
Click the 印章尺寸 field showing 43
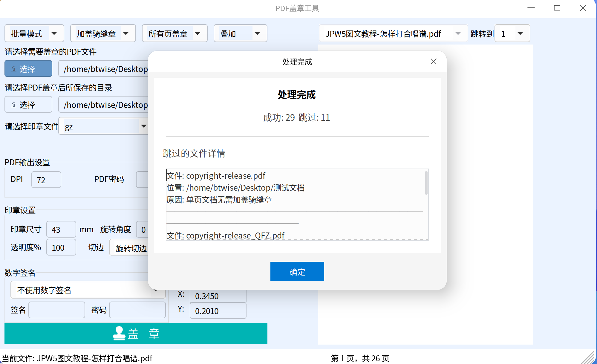tap(61, 229)
